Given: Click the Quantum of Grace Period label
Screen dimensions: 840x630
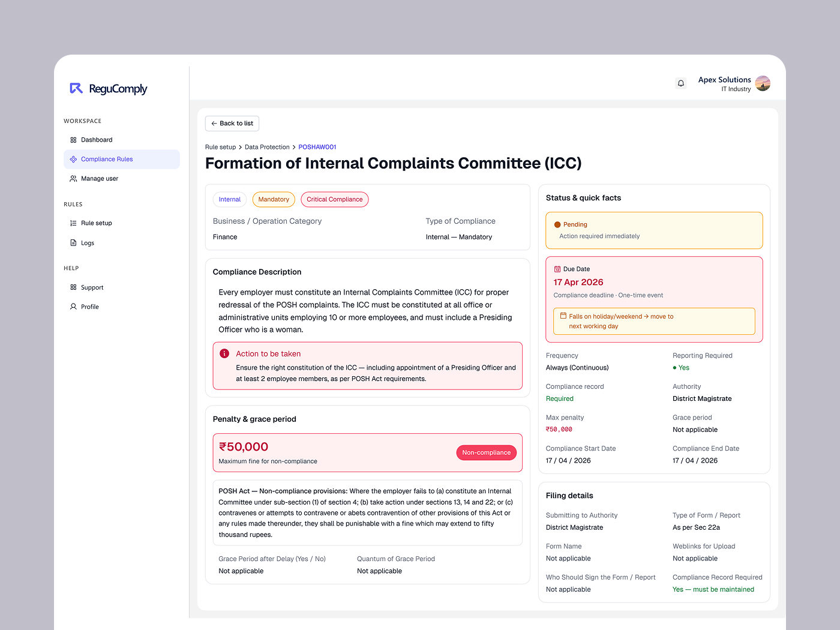Looking at the screenshot, I should [396, 559].
